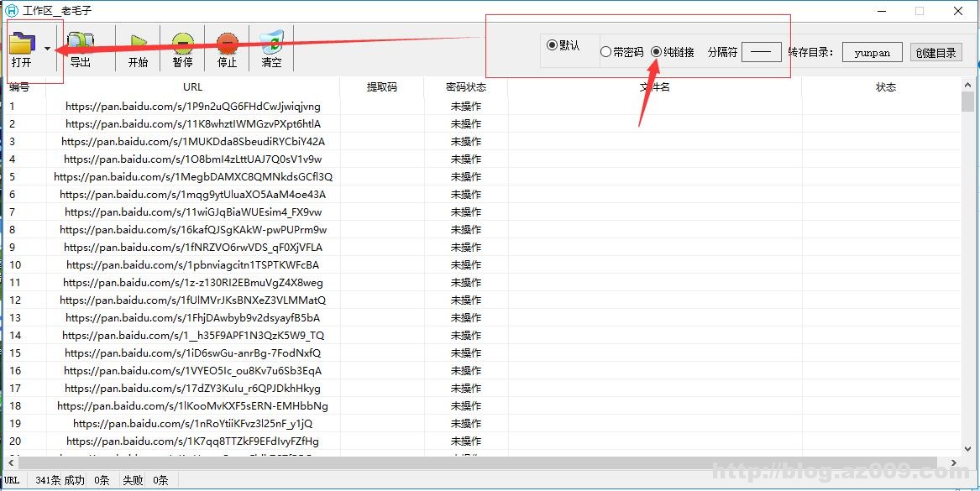The image size is (980, 491).
Task: Click the Clear (清空) recycle bin icon
Action: click(x=271, y=42)
